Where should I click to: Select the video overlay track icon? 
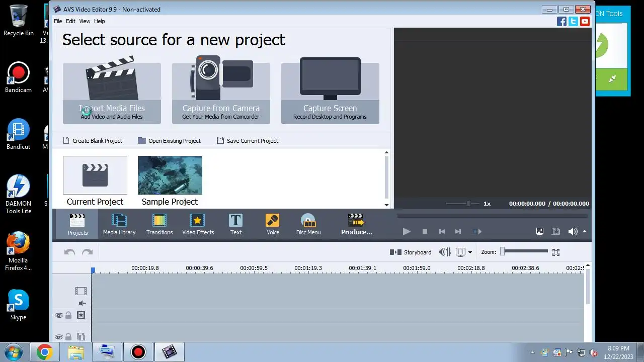(81, 337)
